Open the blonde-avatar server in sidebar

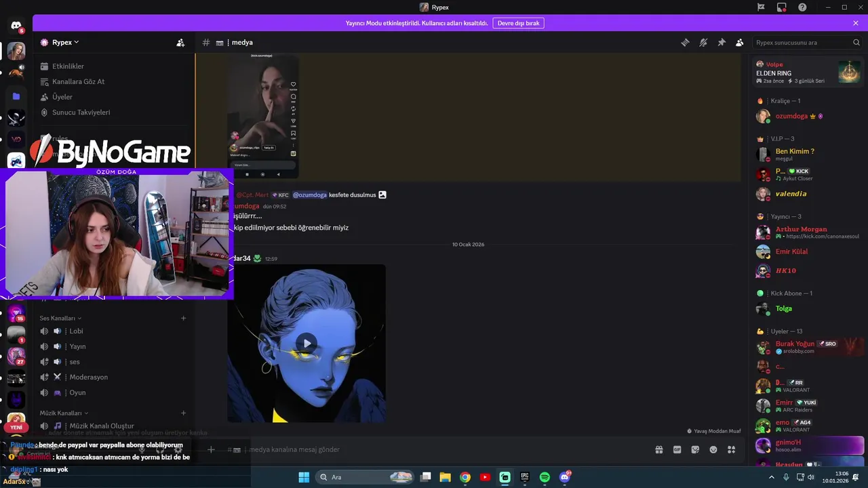(x=16, y=52)
